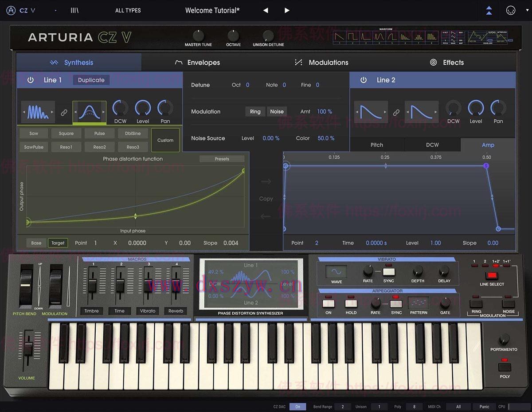
Task: Adjust Line 2 Level knob
Action: [476, 108]
